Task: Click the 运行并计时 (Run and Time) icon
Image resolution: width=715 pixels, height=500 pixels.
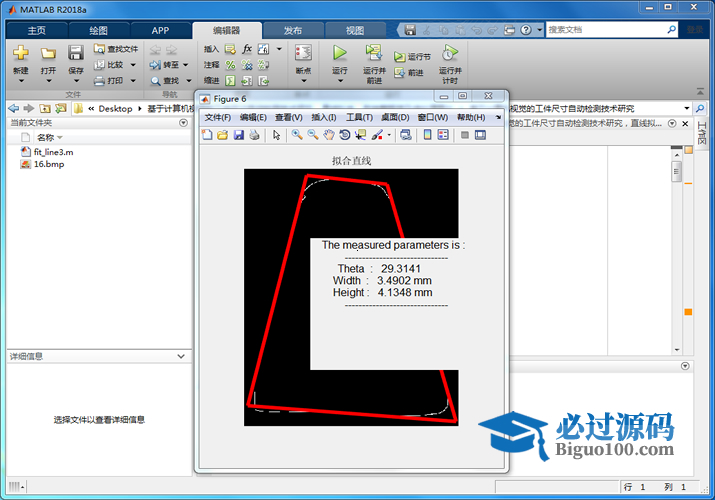Action: coord(450,53)
